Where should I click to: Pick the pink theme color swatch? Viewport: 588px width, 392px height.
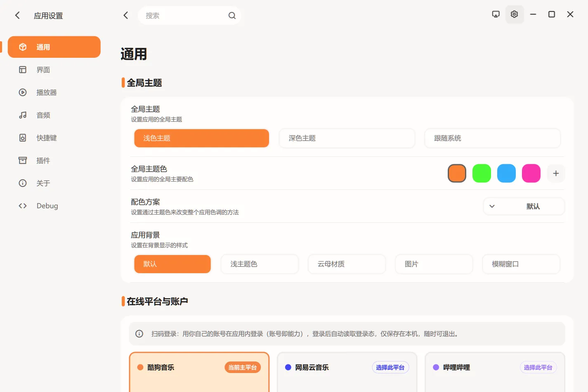pos(531,173)
